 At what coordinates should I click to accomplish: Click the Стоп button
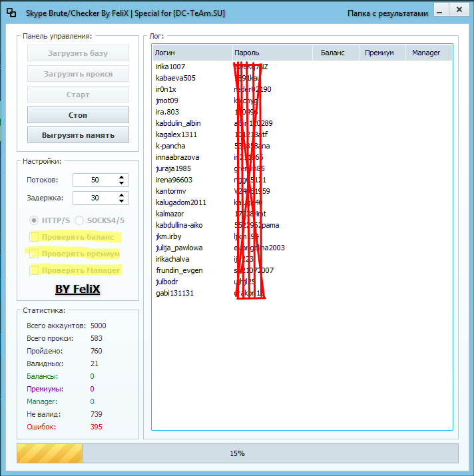pyautogui.click(x=78, y=115)
